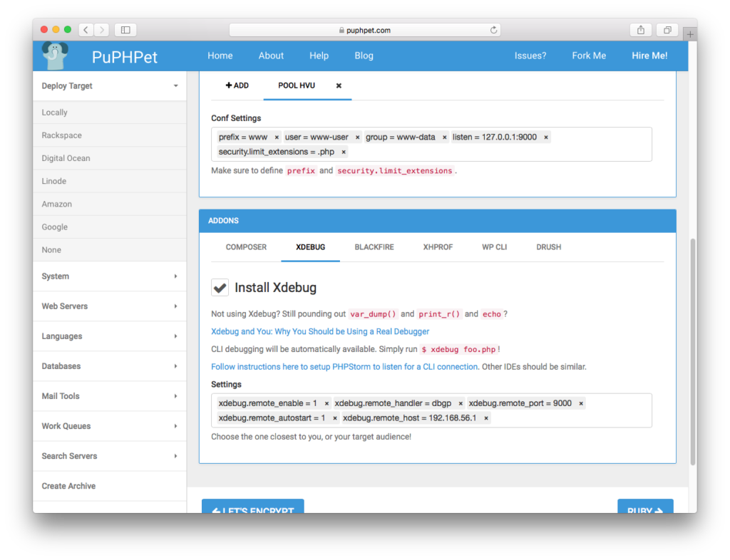Remove the 'prefix = www' tag

277,138
